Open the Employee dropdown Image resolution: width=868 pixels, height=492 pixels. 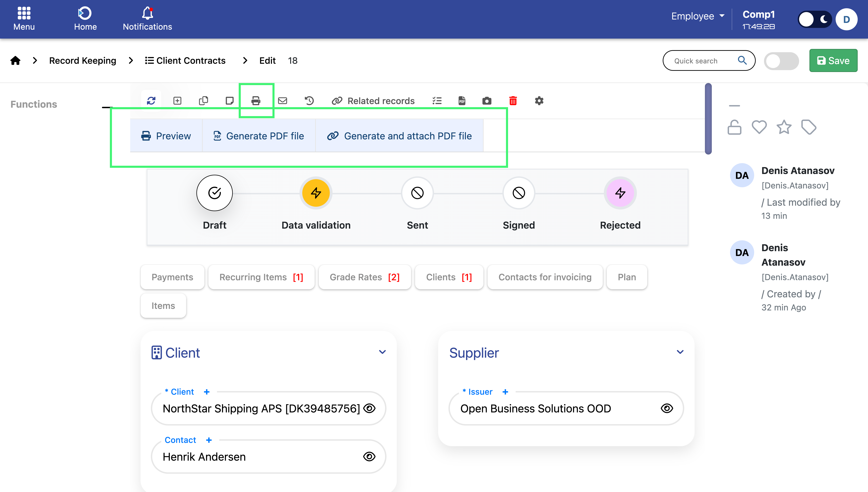(697, 16)
